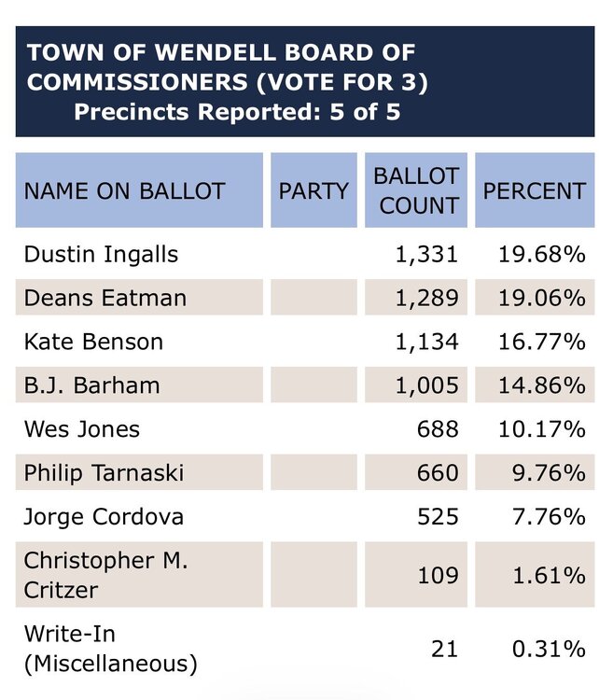Click the 0.31% write-in percent value
The width and height of the screenshot is (613, 700).
click(552, 649)
